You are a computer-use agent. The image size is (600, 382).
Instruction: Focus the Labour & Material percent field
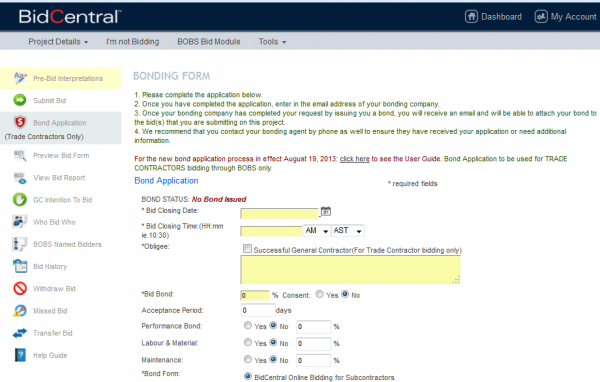313,343
